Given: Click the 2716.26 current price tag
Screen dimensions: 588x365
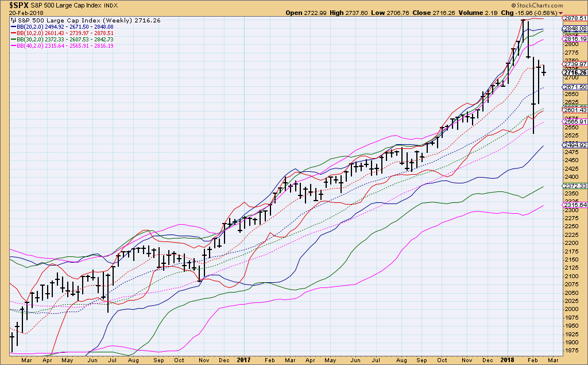Looking at the screenshot, I should 574,72.
